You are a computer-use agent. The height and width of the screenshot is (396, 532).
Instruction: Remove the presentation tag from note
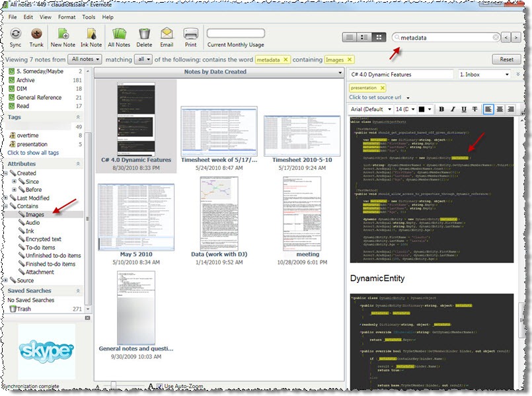pyautogui.click(x=383, y=88)
